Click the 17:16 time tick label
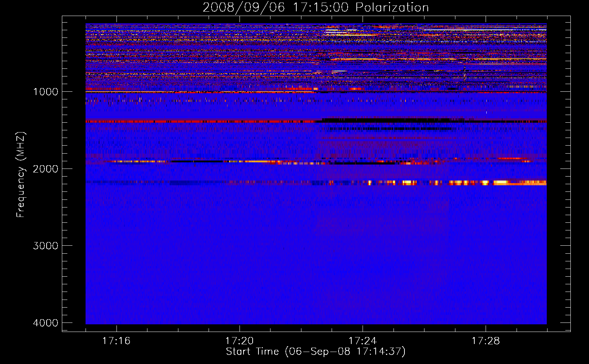Image resolution: width=589 pixels, height=364 pixels. pos(116,341)
